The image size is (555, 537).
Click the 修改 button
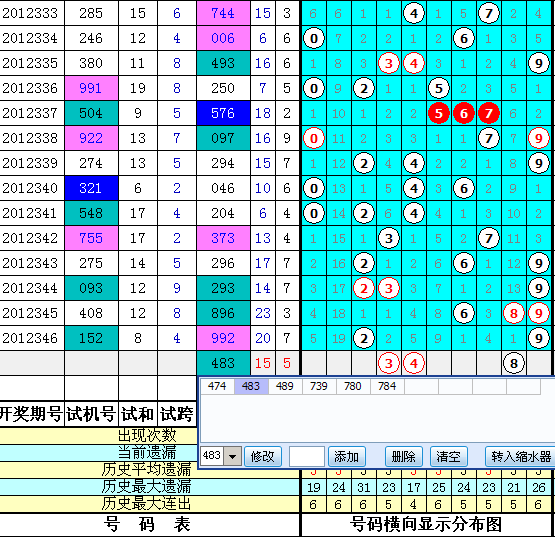coord(263,457)
